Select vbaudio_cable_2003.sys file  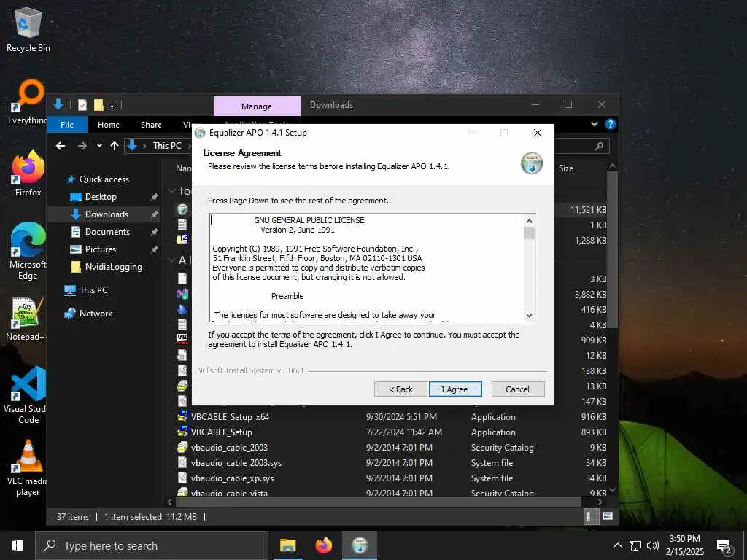click(236, 463)
